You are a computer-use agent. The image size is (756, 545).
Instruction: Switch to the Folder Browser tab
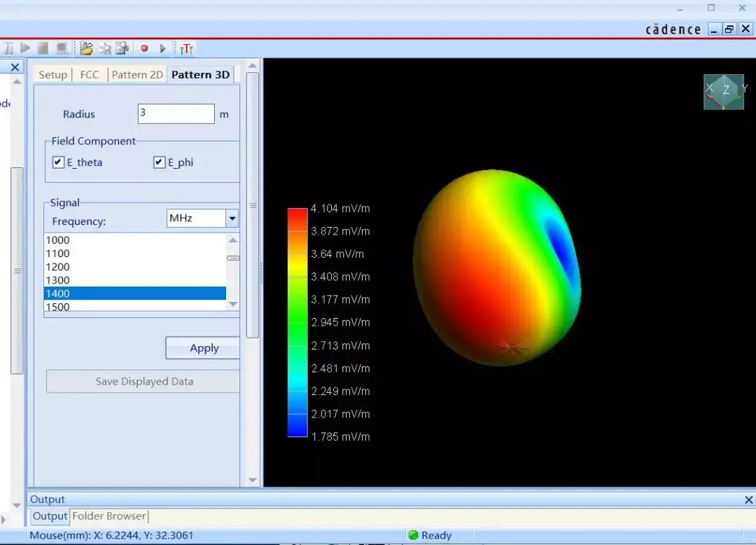pyautogui.click(x=109, y=516)
